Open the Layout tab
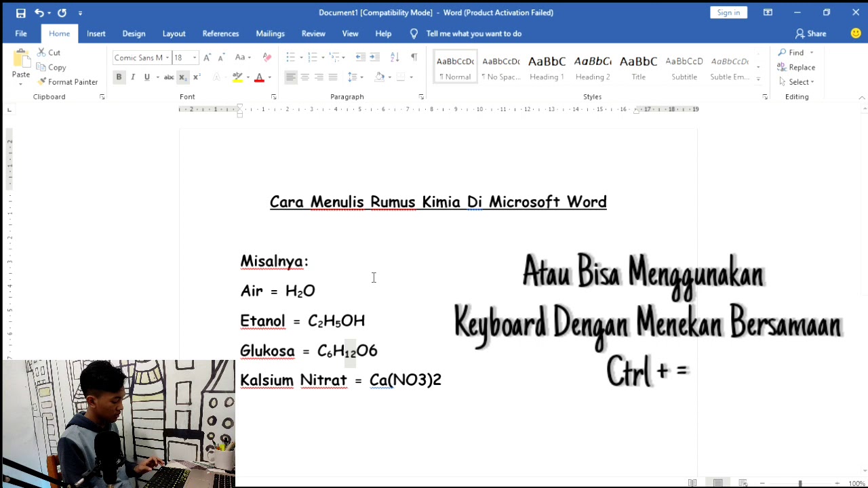Viewport: 868px width, 488px height. tap(174, 33)
